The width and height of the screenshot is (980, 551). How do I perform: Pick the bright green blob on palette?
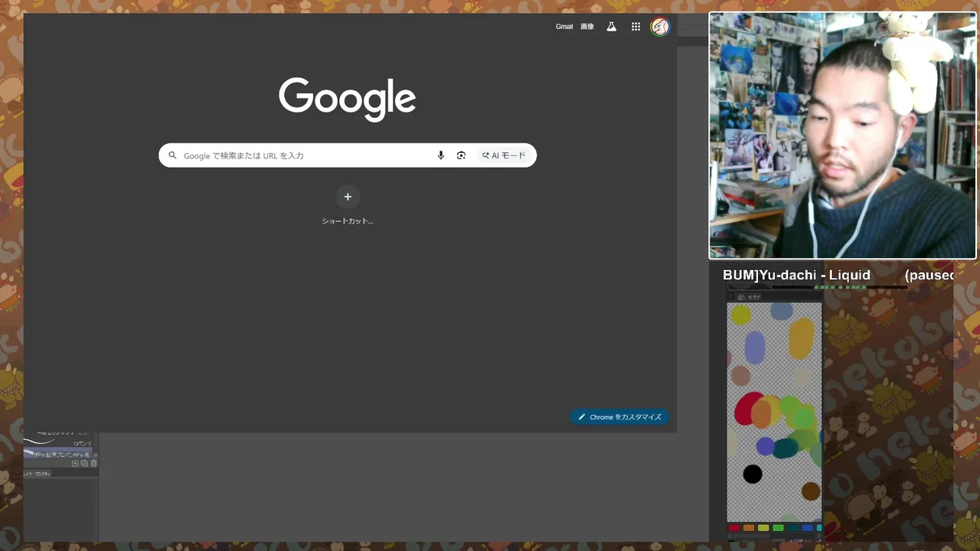pos(802,418)
